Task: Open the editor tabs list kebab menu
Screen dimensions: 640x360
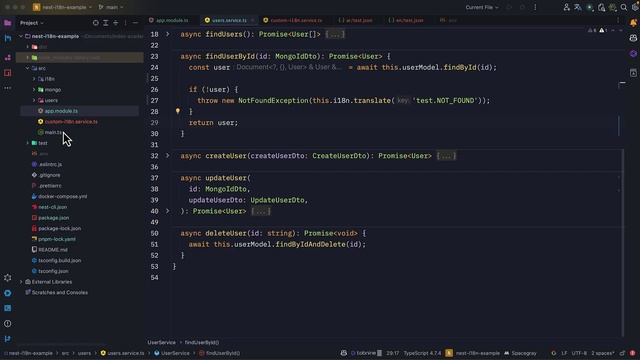Action: point(618,20)
